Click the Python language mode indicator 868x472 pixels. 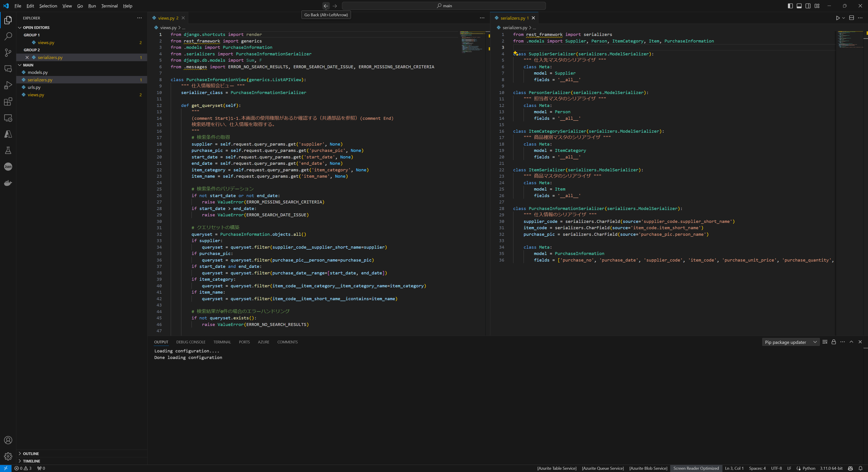pyautogui.click(x=808, y=468)
